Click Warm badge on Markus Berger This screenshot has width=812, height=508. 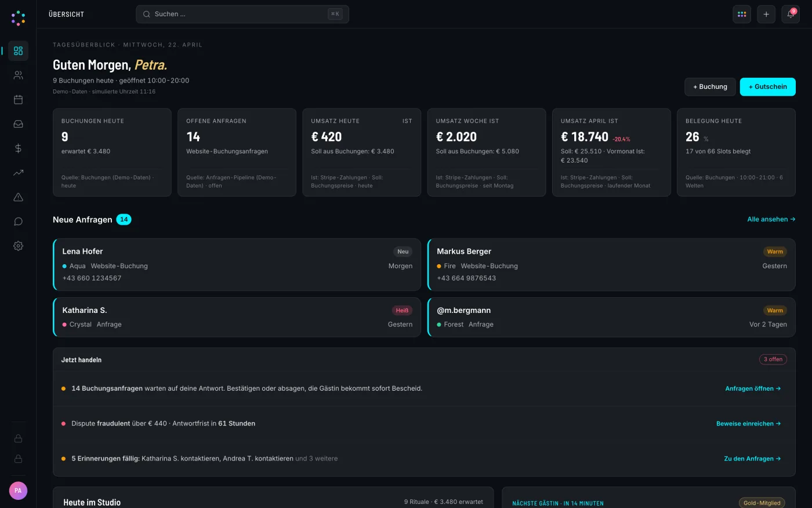click(x=775, y=252)
